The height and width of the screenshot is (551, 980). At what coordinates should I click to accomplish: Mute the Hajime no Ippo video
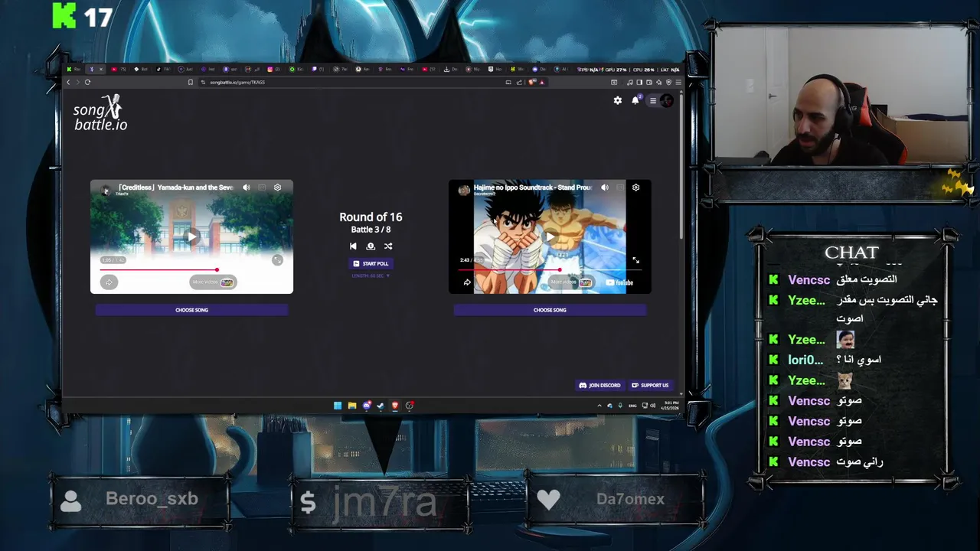(x=605, y=187)
